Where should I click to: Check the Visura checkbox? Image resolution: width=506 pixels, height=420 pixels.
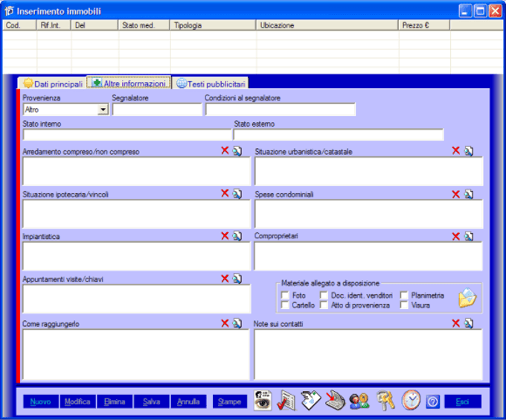pyautogui.click(x=404, y=305)
